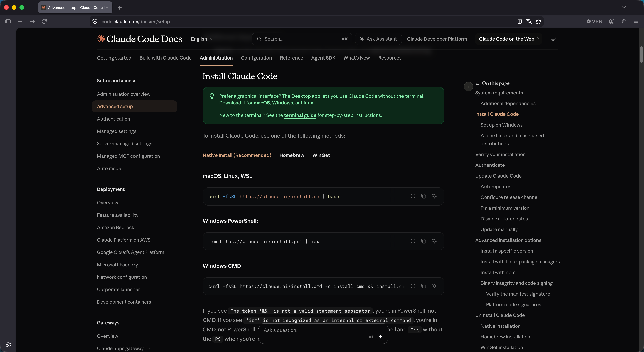
Task: Open the Configuration nav tab
Action: pyautogui.click(x=256, y=58)
